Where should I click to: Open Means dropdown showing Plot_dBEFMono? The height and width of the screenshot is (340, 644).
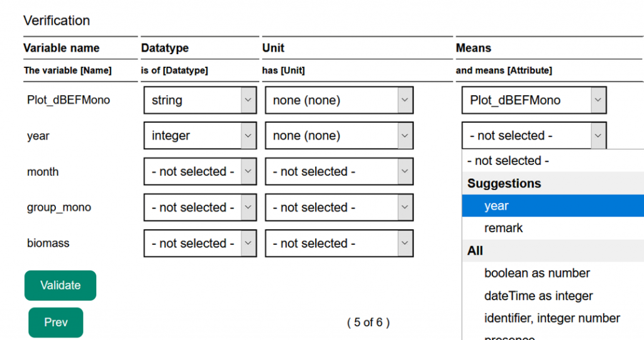(x=534, y=100)
